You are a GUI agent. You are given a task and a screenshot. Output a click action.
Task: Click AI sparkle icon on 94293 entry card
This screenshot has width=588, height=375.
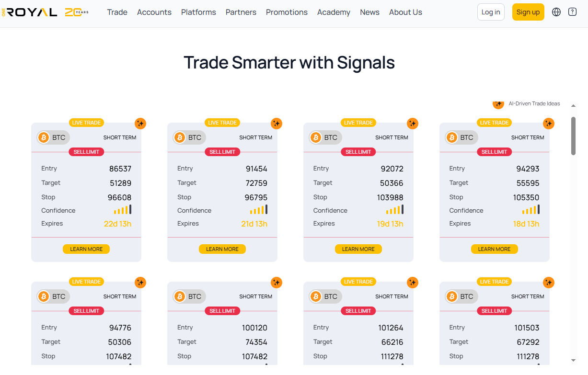(548, 124)
